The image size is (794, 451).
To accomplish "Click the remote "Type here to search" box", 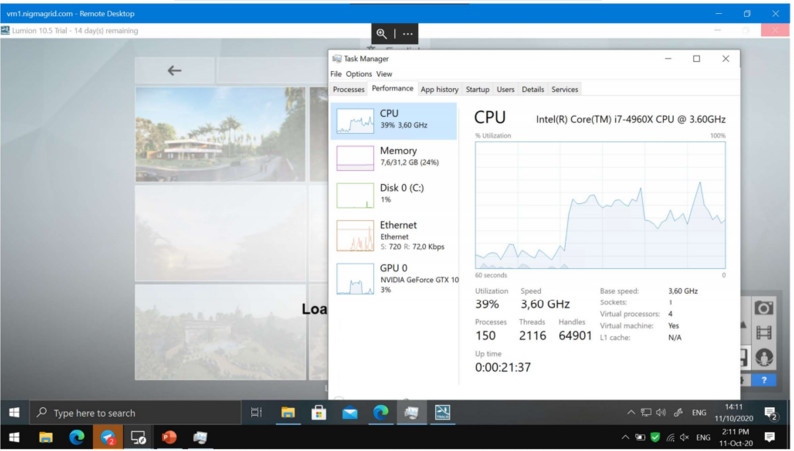I will pyautogui.click(x=136, y=414).
